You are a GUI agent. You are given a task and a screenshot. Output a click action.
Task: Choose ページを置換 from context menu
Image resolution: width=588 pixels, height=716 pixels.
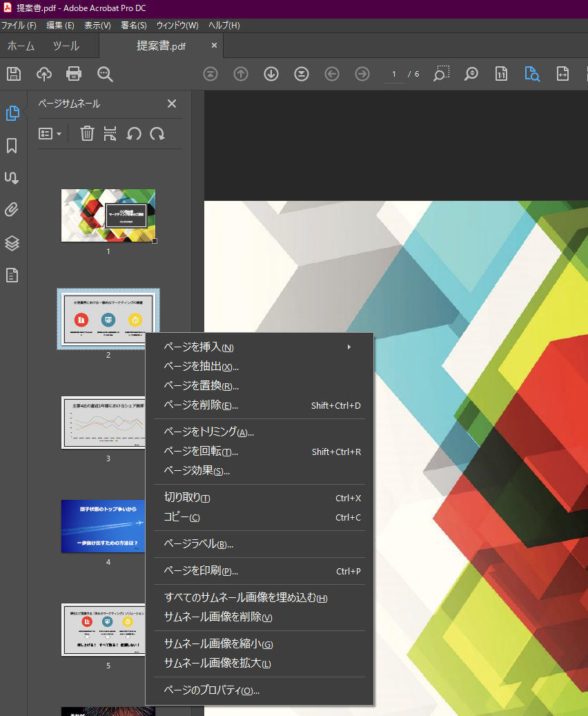click(259, 386)
